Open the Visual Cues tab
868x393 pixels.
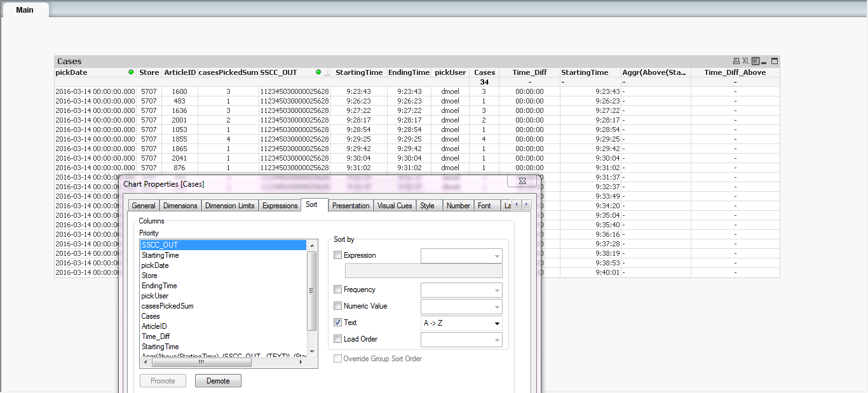point(395,206)
